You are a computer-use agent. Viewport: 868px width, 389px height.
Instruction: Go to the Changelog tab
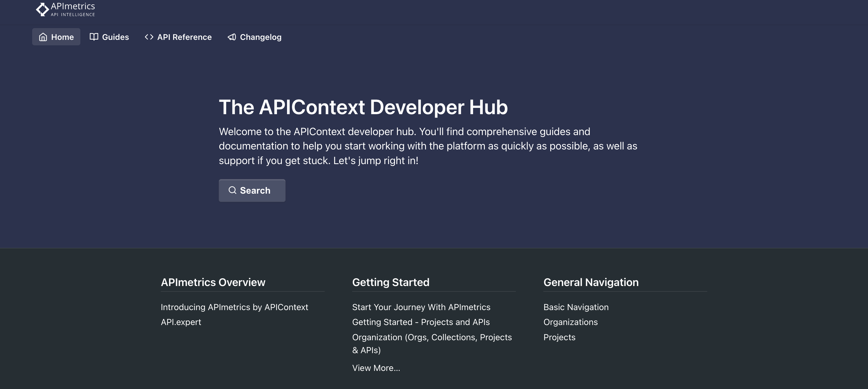pyautogui.click(x=254, y=37)
